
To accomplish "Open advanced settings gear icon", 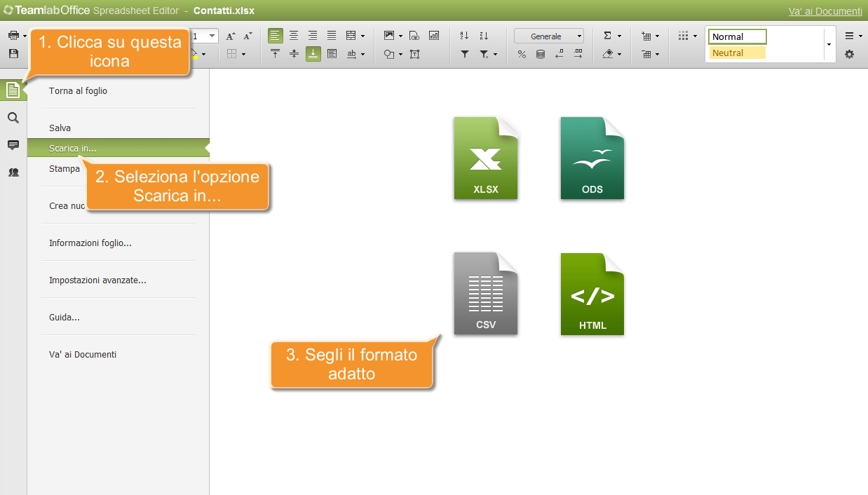I will 849,54.
